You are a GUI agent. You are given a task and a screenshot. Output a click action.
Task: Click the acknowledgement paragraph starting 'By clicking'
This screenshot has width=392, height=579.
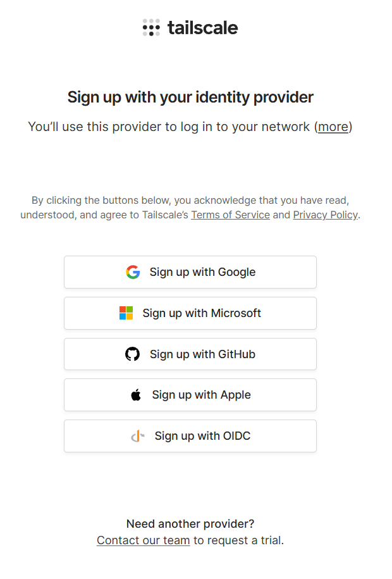coord(190,201)
